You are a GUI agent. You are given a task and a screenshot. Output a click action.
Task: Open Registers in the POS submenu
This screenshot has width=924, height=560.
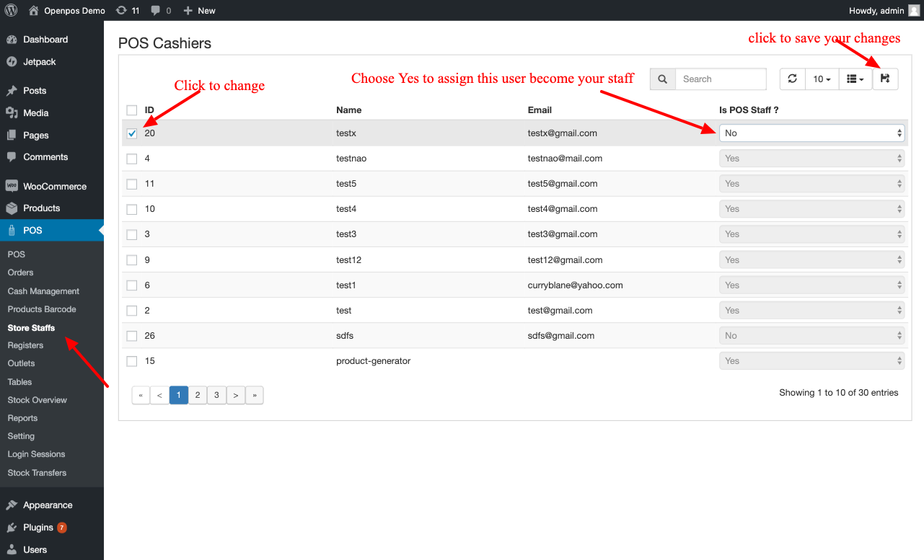[25, 345]
